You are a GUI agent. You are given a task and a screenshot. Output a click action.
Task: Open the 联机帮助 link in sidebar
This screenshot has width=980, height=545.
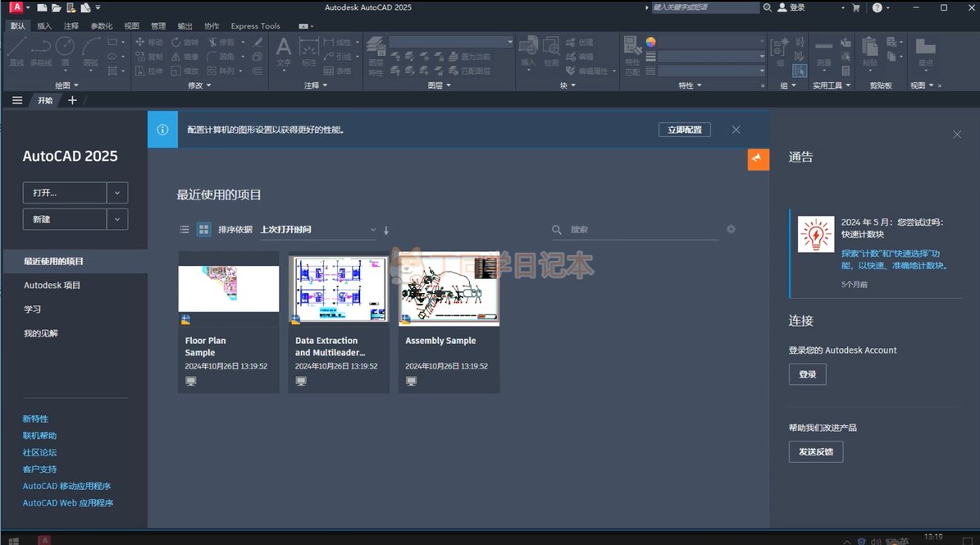click(x=39, y=436)
